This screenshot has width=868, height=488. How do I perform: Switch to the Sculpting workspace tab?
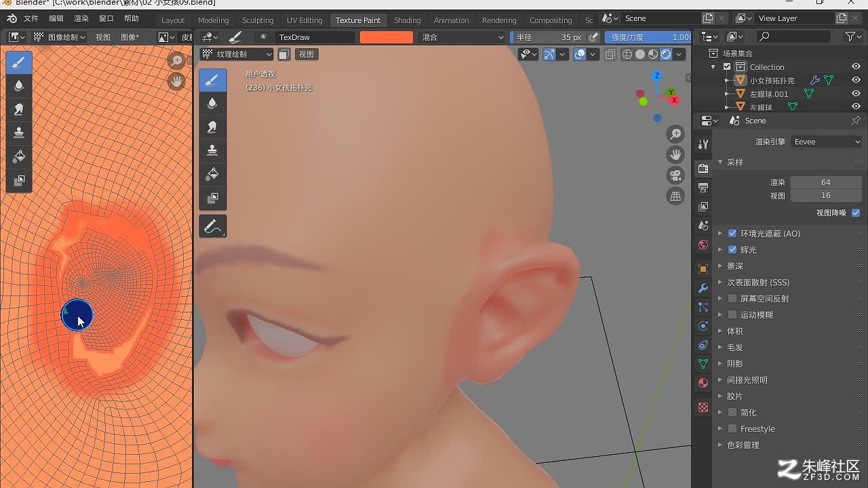tap(258, 20)
